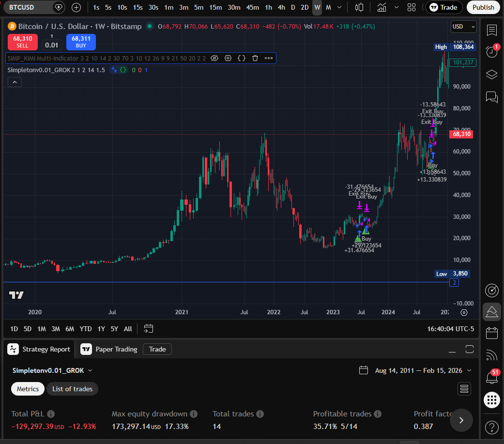This screenshot has height=444, width=504.
Task: Open more options for the SIMP_KIMI indicator
Action: (x=269, y=58)
